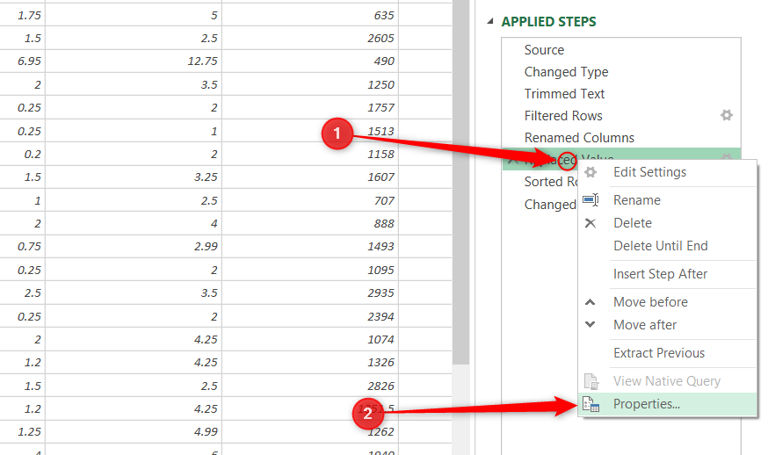This screenshot has height=455, width=768.
Task: Click the Move before up-chevron icon
Action: pyautogui.click(x=590, y=302)
